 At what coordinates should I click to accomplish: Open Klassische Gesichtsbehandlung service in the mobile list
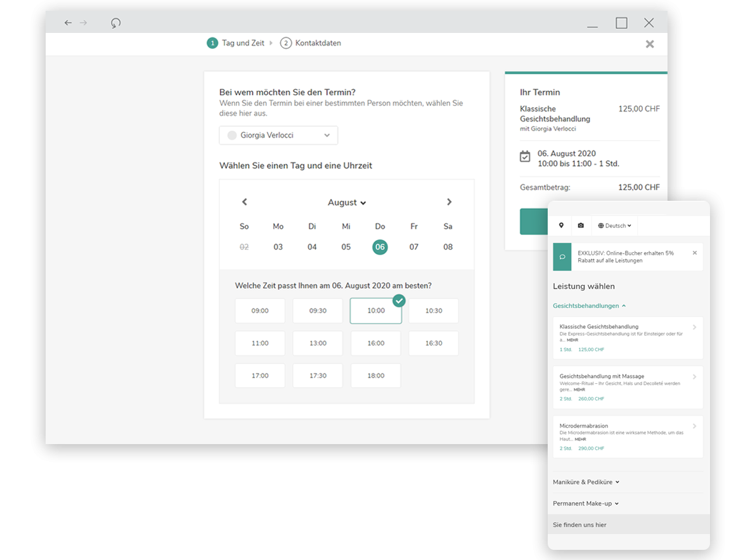628,338
